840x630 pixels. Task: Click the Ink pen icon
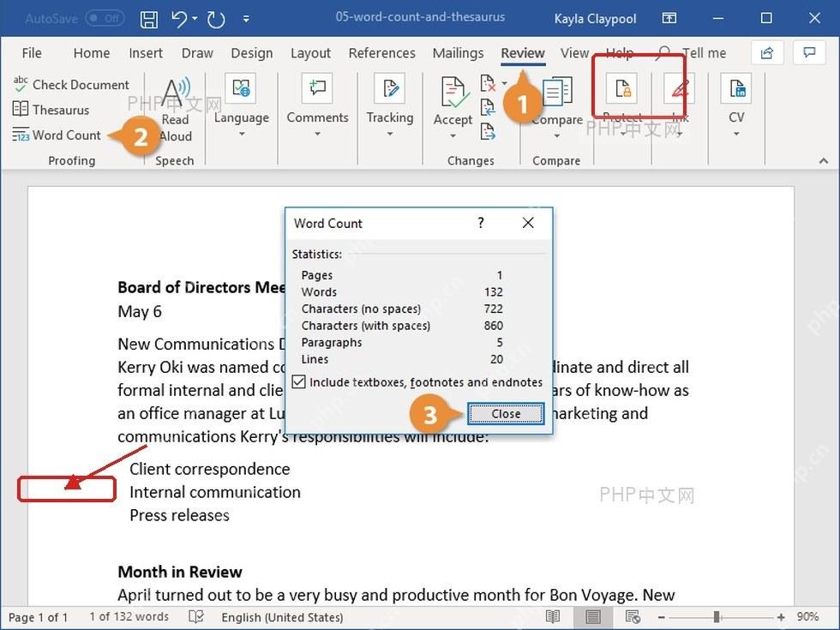click(679, 88)
